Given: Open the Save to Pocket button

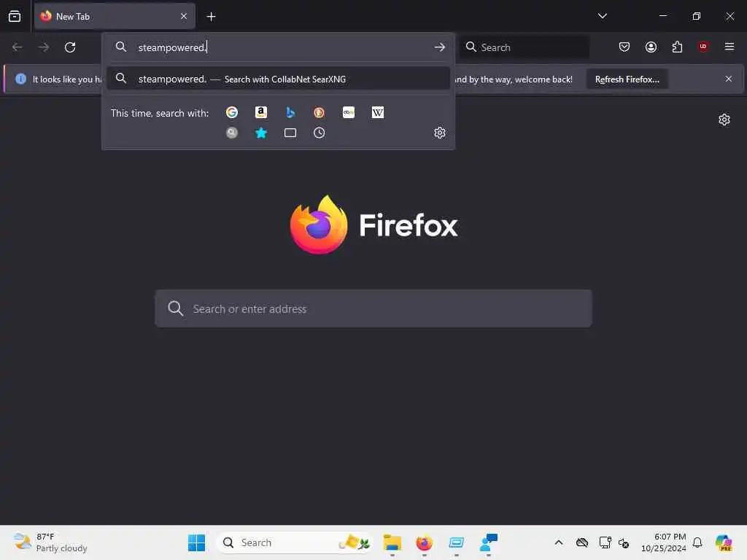Looking at the screenshot, I should pyautogui.click(x=624, y=47).
